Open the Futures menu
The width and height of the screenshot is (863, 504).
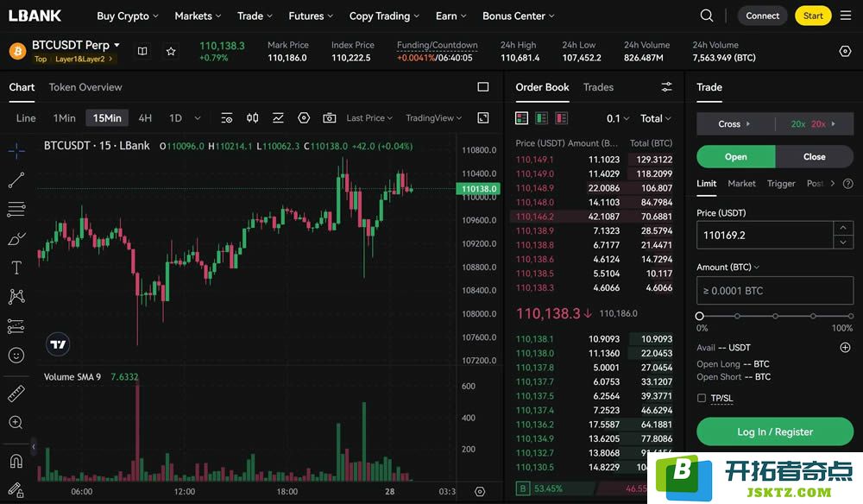point(311,16)
